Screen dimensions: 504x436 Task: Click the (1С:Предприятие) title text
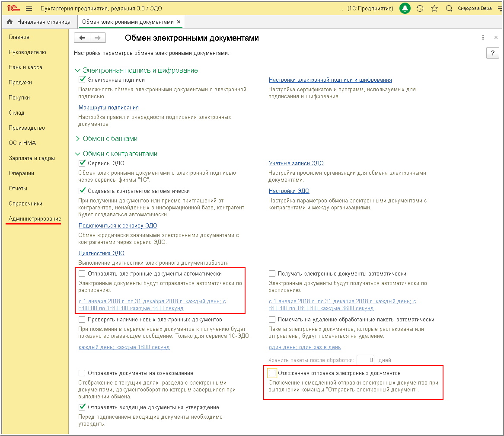370,9
